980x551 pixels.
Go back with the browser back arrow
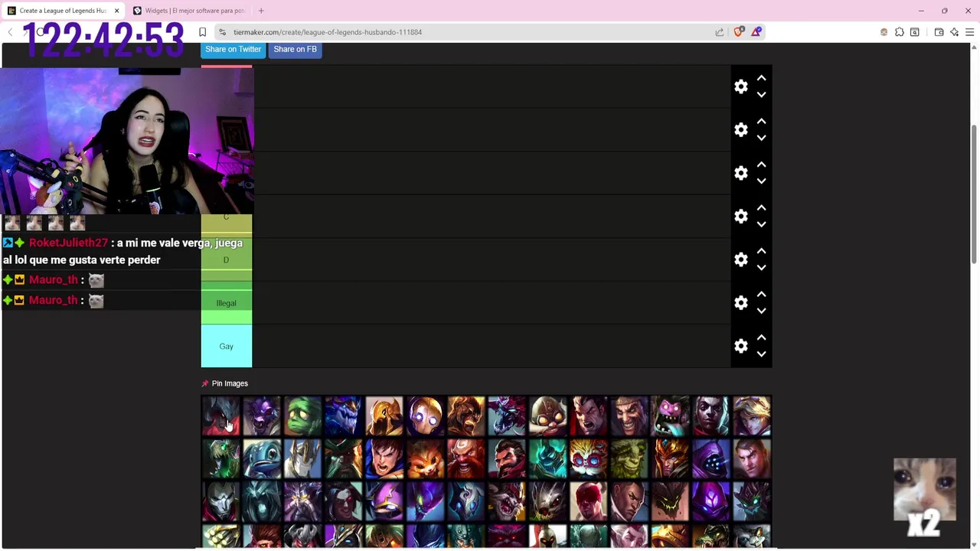[10, 32]
